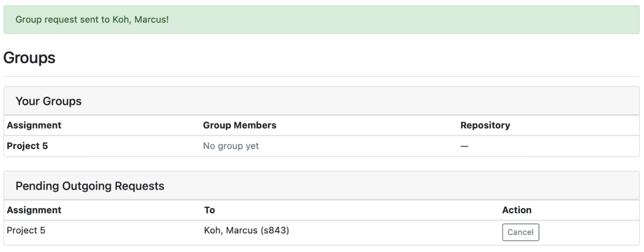Cancel the pending request to Koh, Marcus

tap(520, 232)
